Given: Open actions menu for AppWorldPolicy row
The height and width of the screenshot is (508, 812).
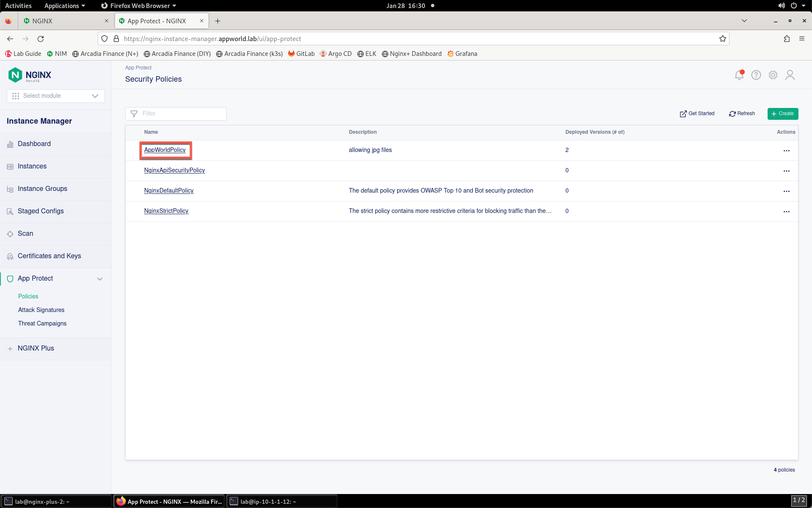Looking at the screenshot, I should 787,151.
